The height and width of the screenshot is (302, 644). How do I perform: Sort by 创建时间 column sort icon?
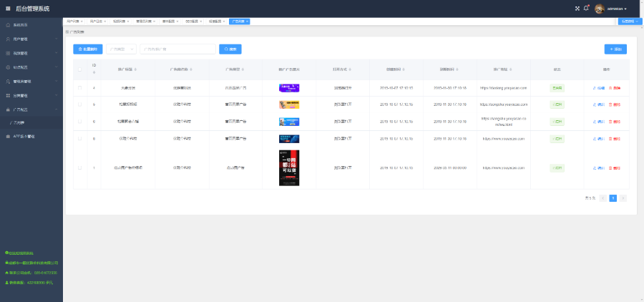point(404,69)
